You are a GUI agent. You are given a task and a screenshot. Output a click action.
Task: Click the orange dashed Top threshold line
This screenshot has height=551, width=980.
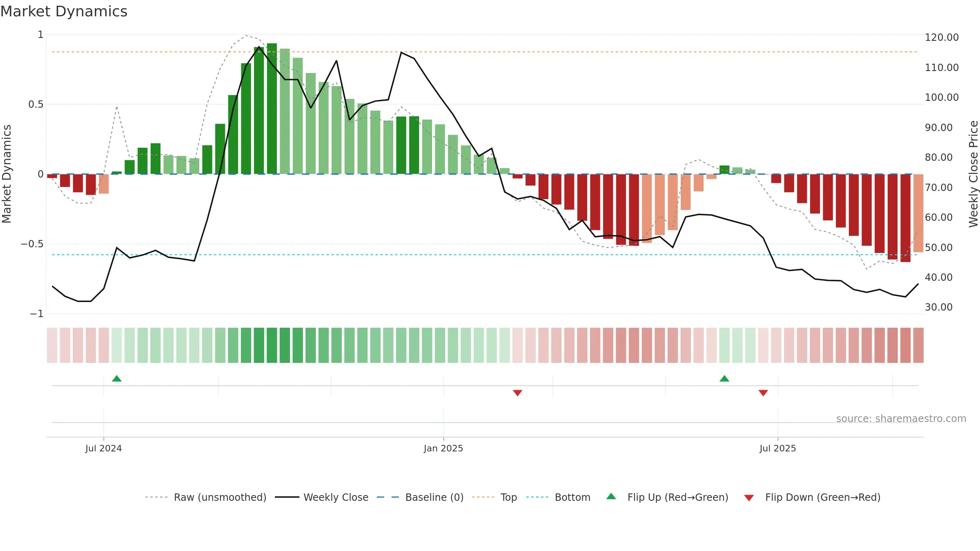485,52
